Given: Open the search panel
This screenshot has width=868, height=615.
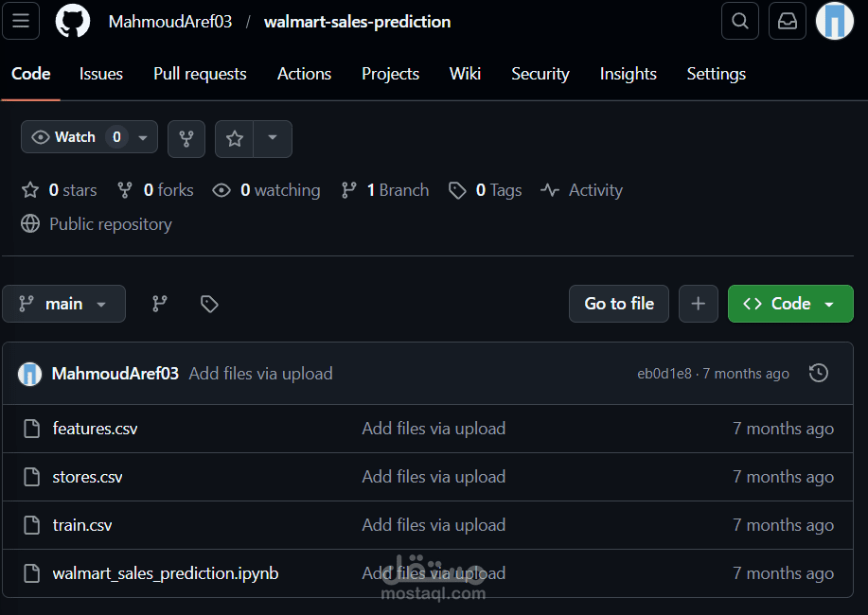Looking at the screenshot, I should 739,21.
